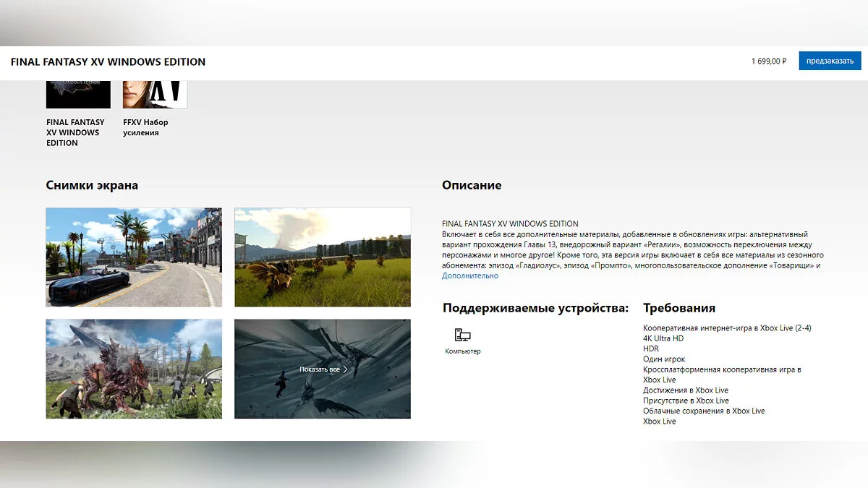This screenshot has width=868, height=488.
Task: Open the Дополнительно link under the description
Action: (470, 275)
